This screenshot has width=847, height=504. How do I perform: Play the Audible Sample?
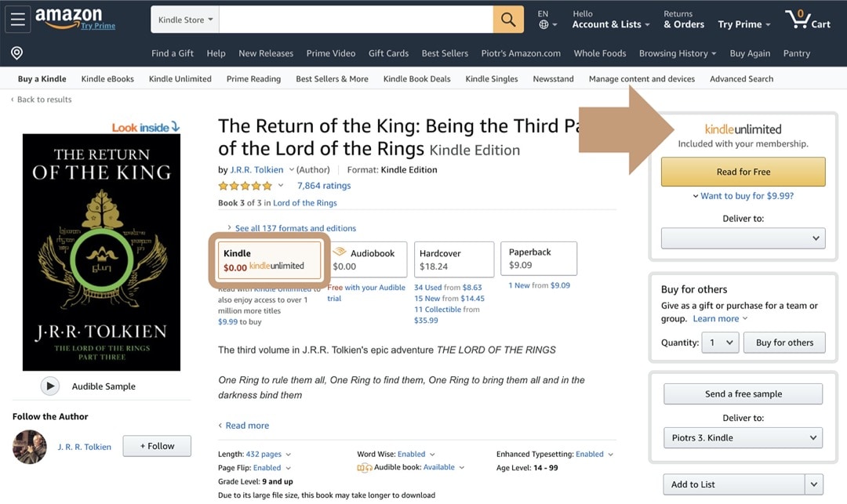tap(50, 386)
